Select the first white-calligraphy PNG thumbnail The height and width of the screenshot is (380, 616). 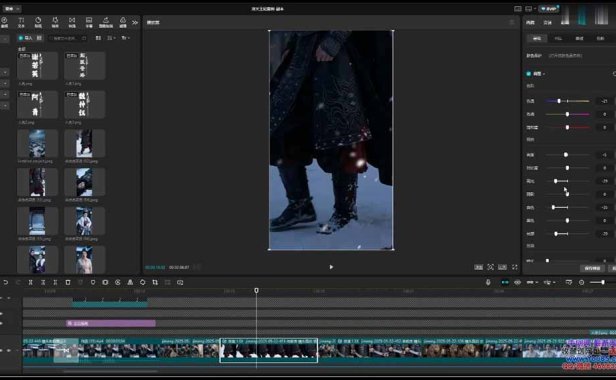(37, 66)
